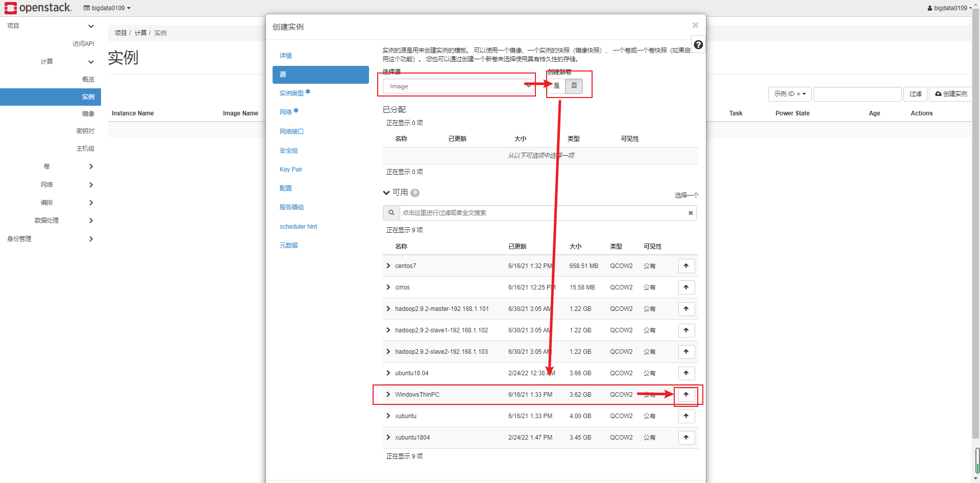This screenshot has height=483, width=980.
Task: Set 创建新卷 to 否
Action: [574, 86]
